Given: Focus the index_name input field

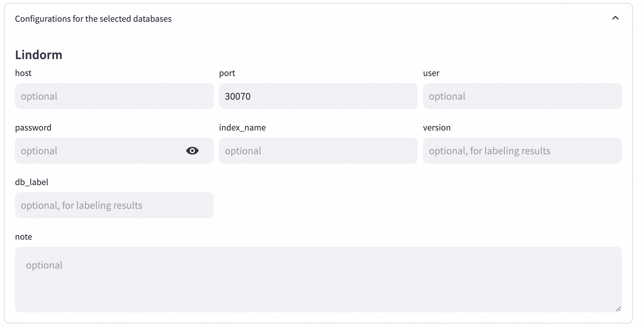Looking at the screenshot, I should (318, 151).
